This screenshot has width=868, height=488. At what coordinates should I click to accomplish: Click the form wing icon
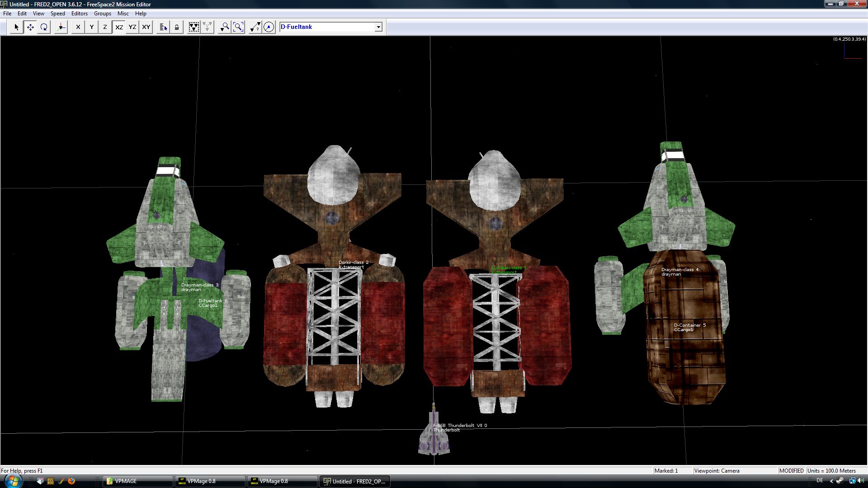[193, 27]
